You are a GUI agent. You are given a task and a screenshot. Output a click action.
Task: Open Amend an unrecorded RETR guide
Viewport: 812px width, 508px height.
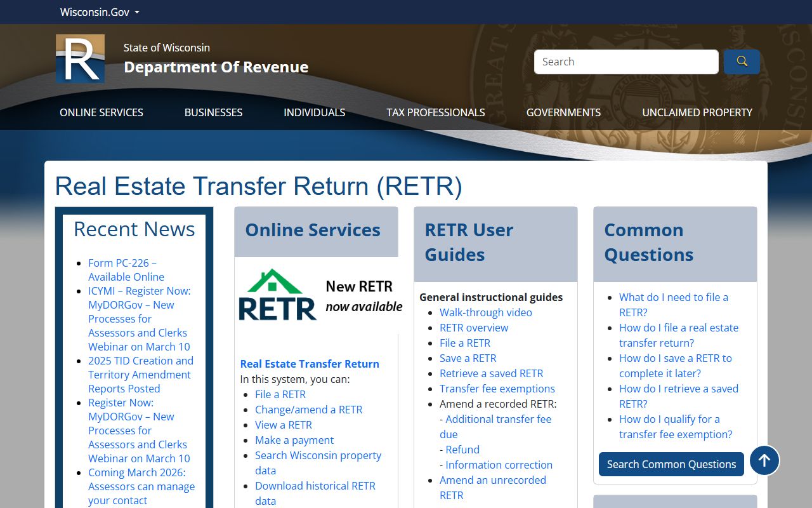click(493, 488)
